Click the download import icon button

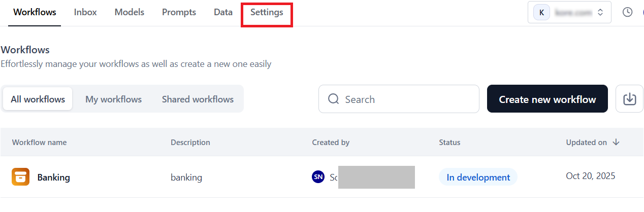point(629,99)
